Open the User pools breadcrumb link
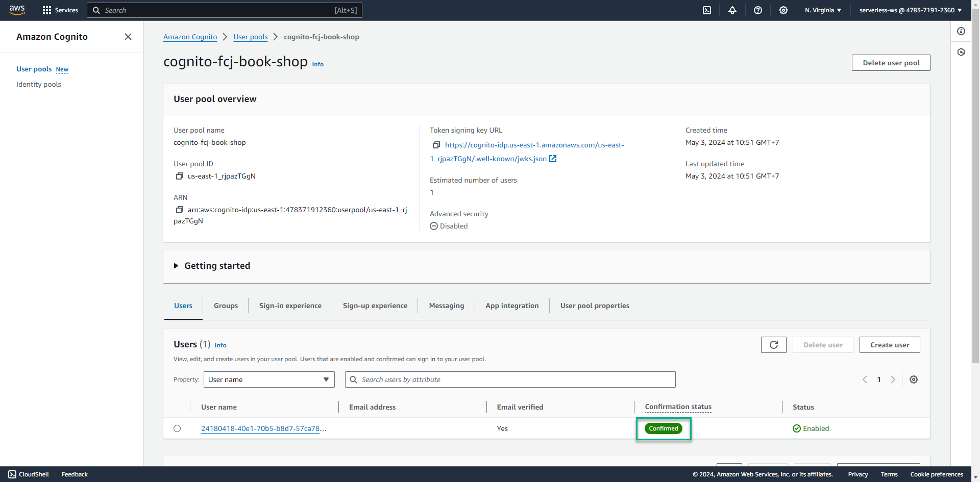 coord(251,37)
